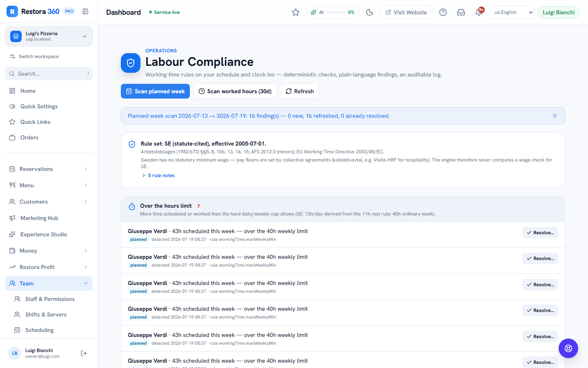The height and width of the screenshot is (368, 588).
Task: Expand the Reservations menu
Action: tap(49, 169)
